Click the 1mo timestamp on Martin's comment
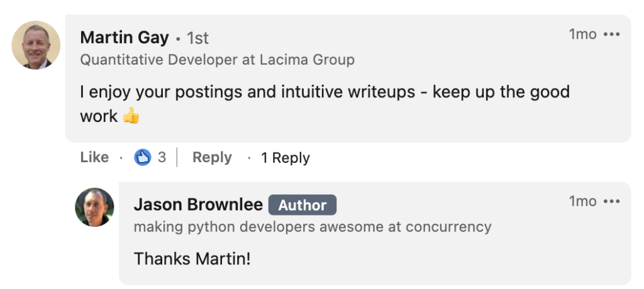644x289 pixels. [x=582, y=35]
